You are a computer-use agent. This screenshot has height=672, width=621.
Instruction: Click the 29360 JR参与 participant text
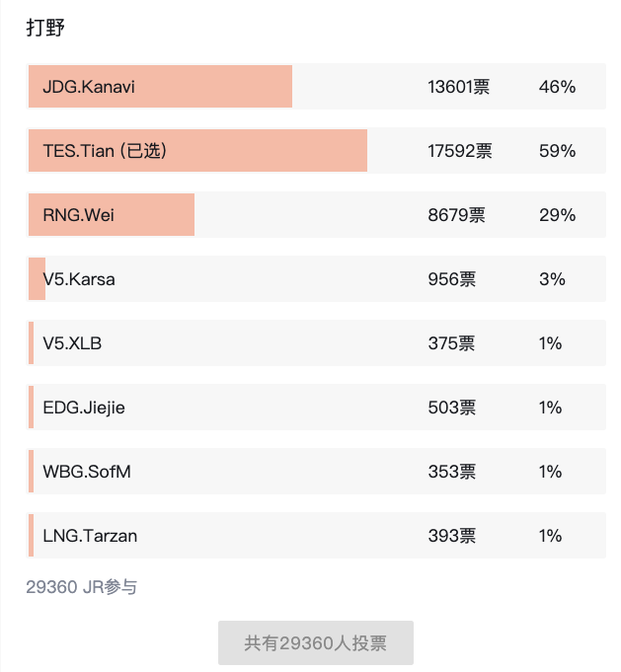point(81,587)
